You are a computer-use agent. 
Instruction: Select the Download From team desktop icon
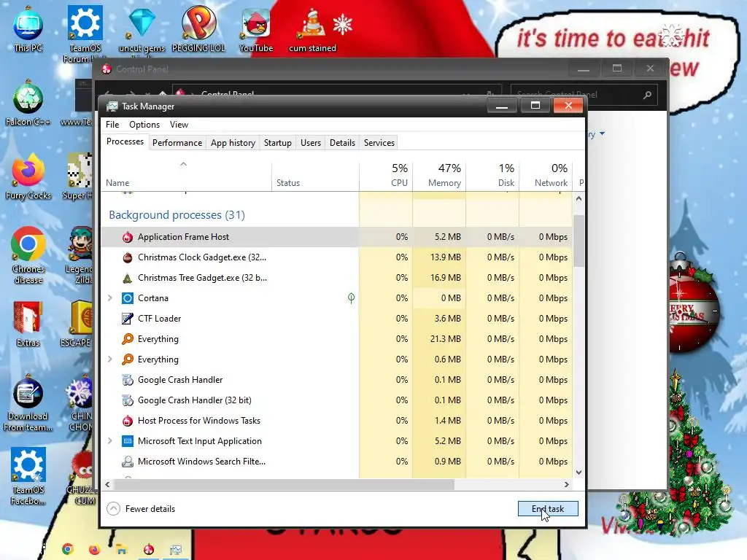(x=28, y=404)
